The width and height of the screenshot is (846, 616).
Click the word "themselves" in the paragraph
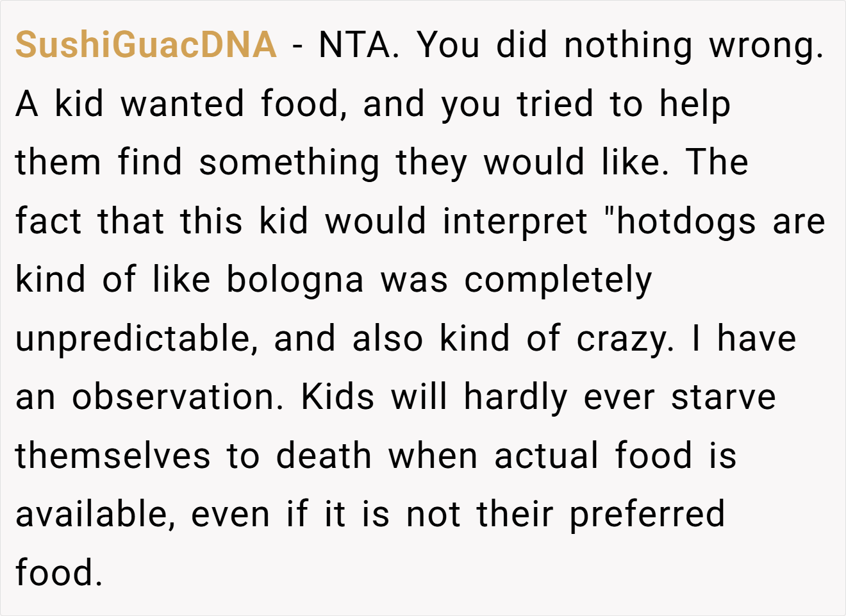tap(113, 456)
